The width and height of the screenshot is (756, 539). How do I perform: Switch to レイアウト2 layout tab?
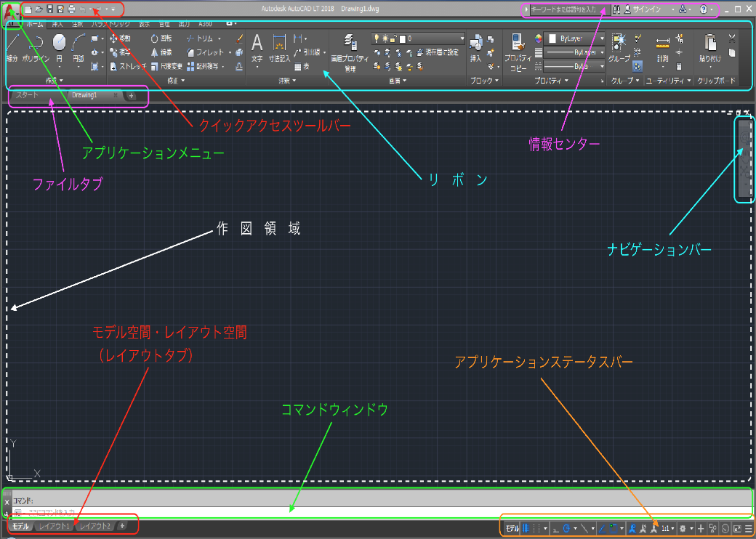tap(95, 526)
